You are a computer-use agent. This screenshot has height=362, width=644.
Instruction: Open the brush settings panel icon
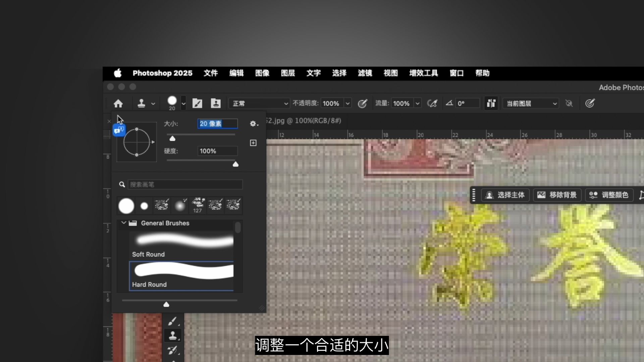197,103
